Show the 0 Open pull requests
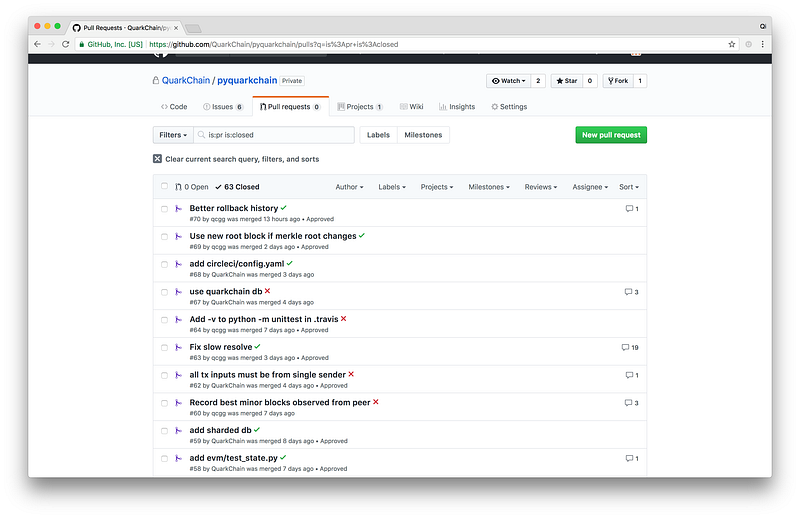 192,187
